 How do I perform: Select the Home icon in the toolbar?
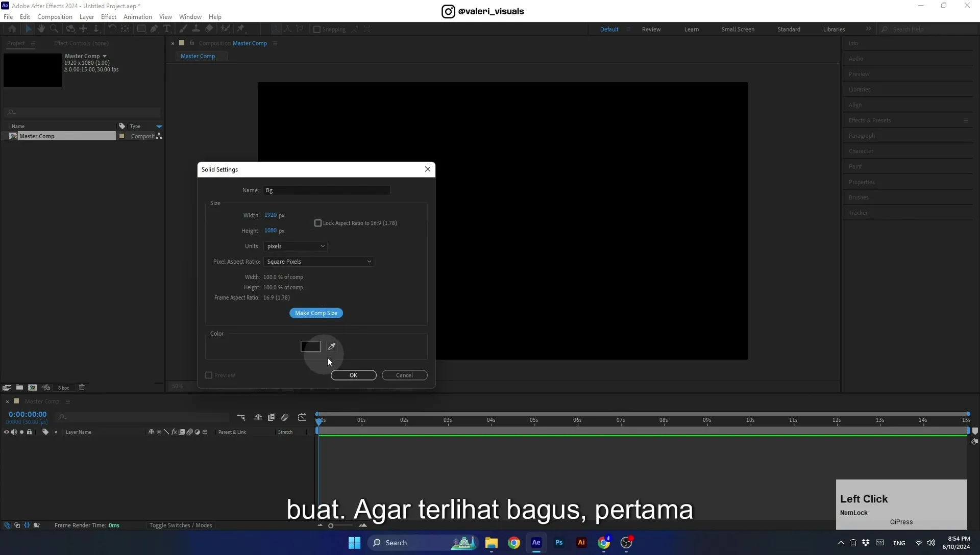tap(12, 29)
